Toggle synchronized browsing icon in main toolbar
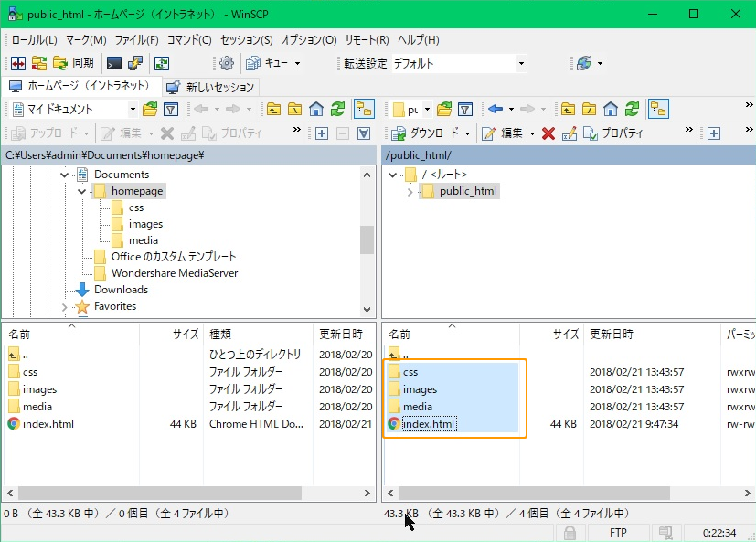Viewport: 756px width, 542px height. 162,63
